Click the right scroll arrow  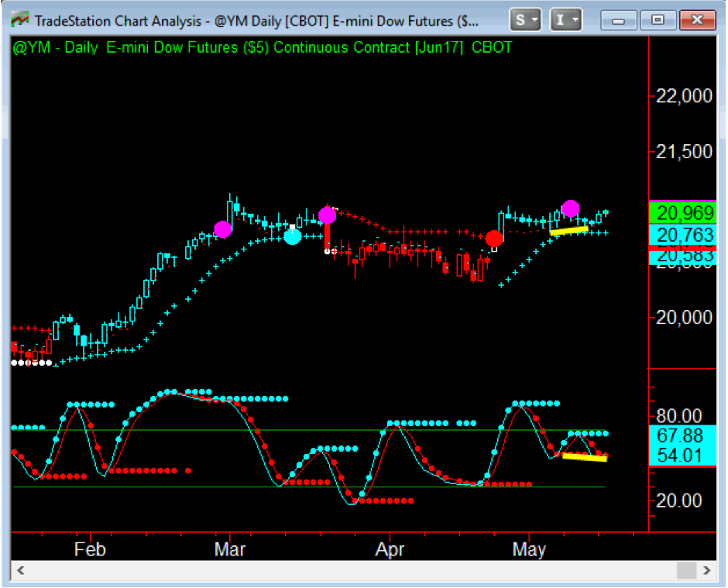[706, 570]
